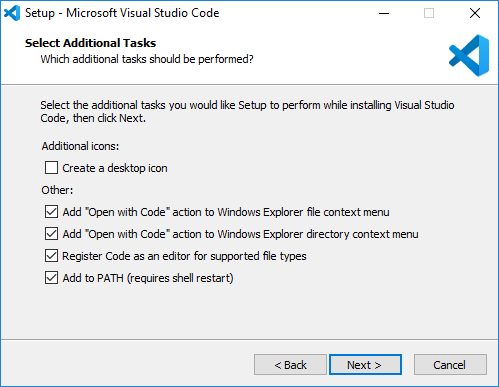Minimize the Setup window
Image resolution: width=499 pixels, height=387 pixels.
coord(384,13)
